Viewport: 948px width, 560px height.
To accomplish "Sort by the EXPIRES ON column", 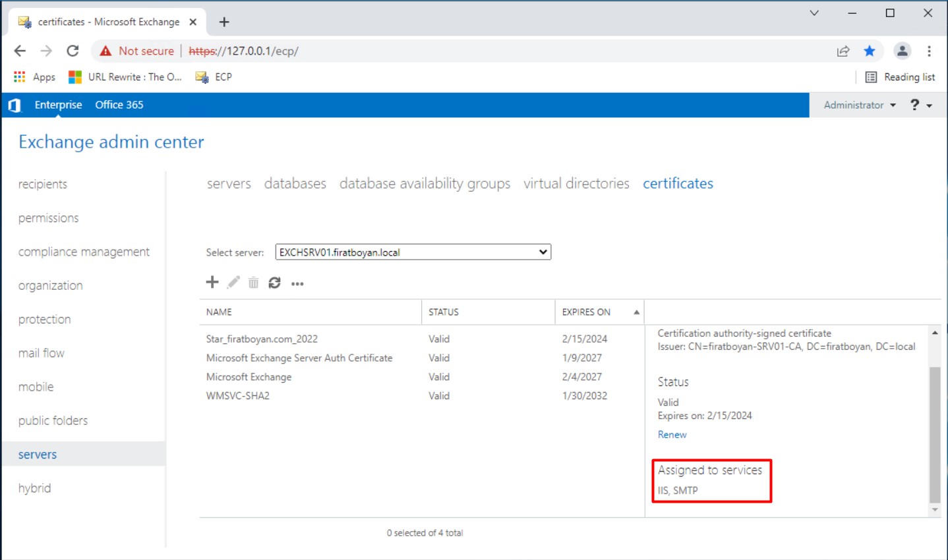I will 599,312.
